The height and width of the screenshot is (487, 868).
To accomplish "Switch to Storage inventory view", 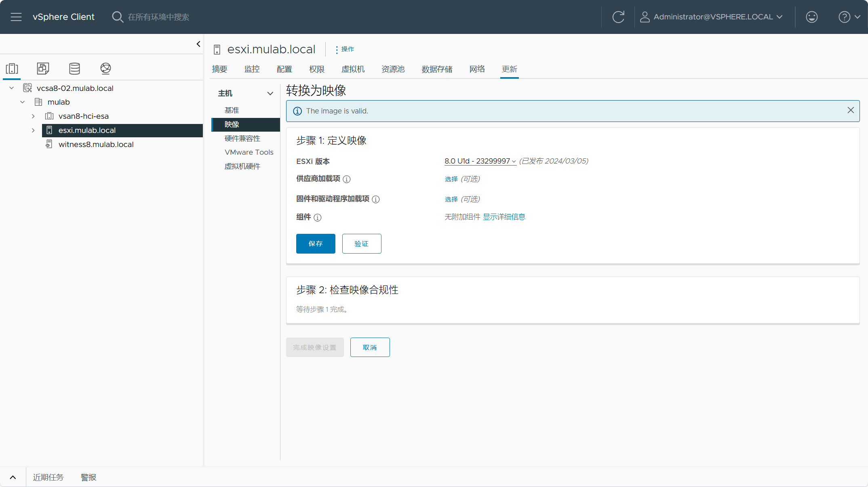I will click(74, 69).
